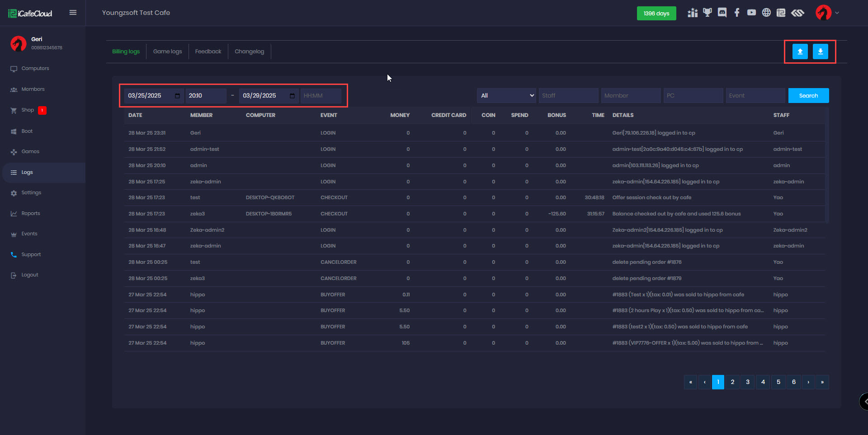Open the user avatar dropdown chevron

click(837, 13)
